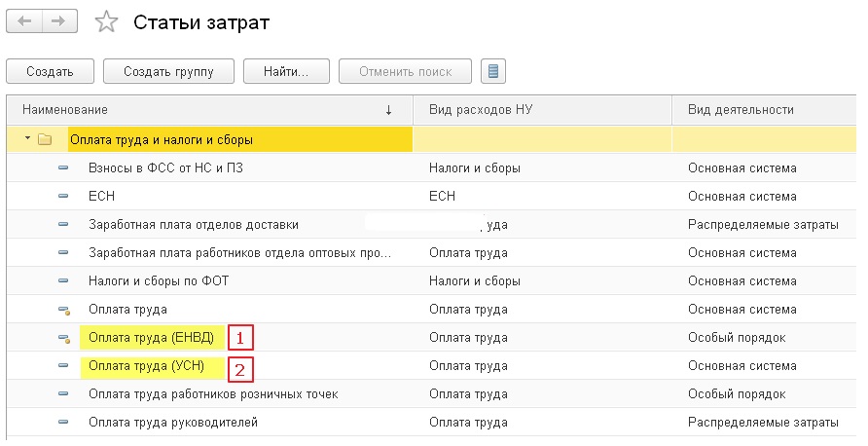Click Оплата труда expense type in (ЕНВД) row

[468, 337]
